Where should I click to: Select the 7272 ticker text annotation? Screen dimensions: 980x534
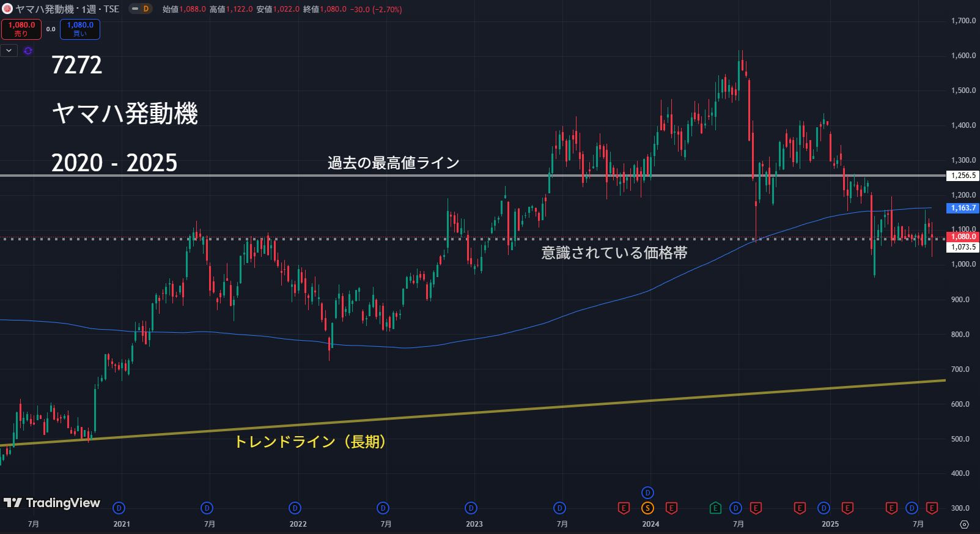pyautogui.click(x=76, y=65)
